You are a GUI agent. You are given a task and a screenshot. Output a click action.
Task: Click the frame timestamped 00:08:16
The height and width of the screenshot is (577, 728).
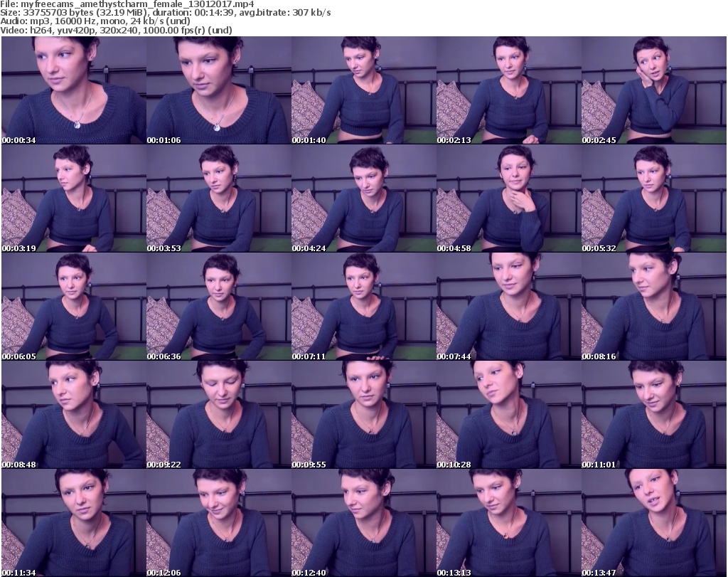(654, 307)
